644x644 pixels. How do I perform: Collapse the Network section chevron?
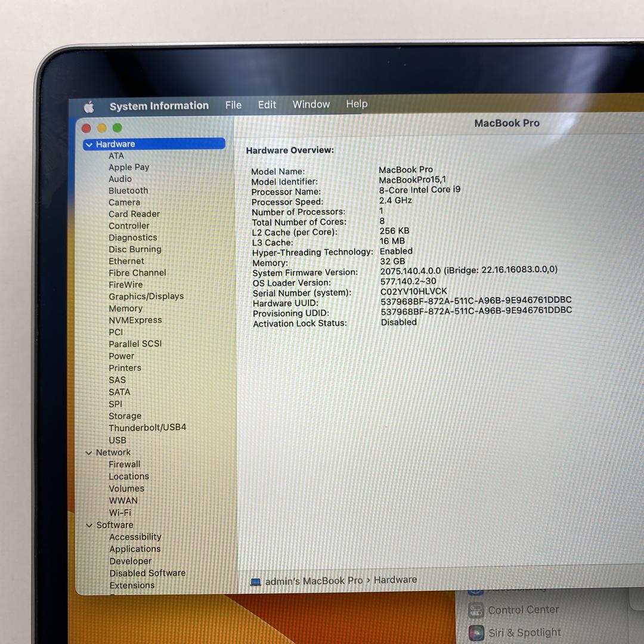coord(89,453)
